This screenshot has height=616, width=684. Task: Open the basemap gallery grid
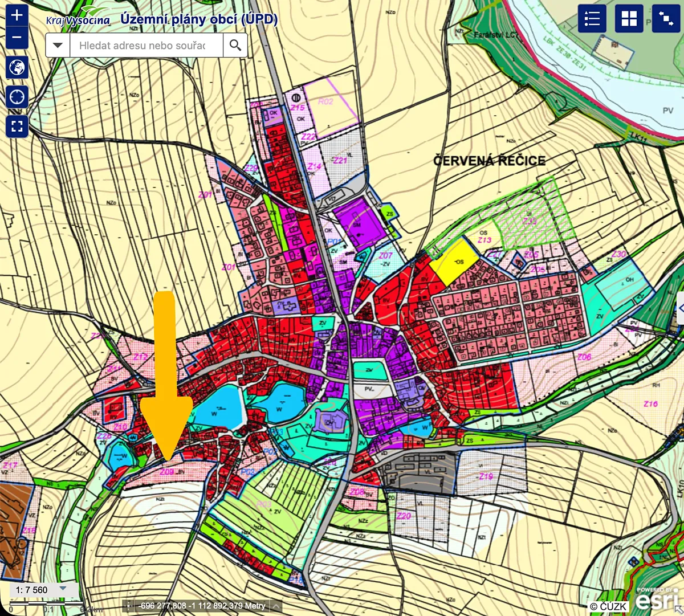pyautogui.click(x=629, y=19)
